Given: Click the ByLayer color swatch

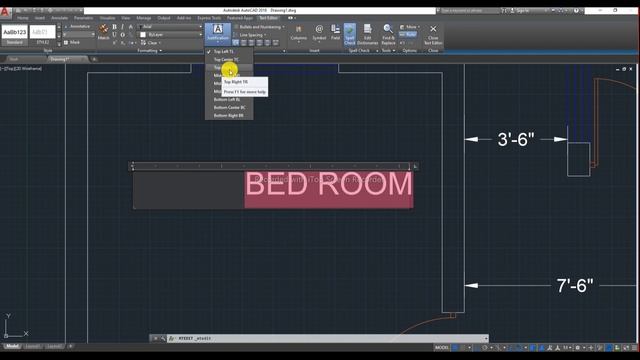Looking at the screenshot, I should click(143, 35).
